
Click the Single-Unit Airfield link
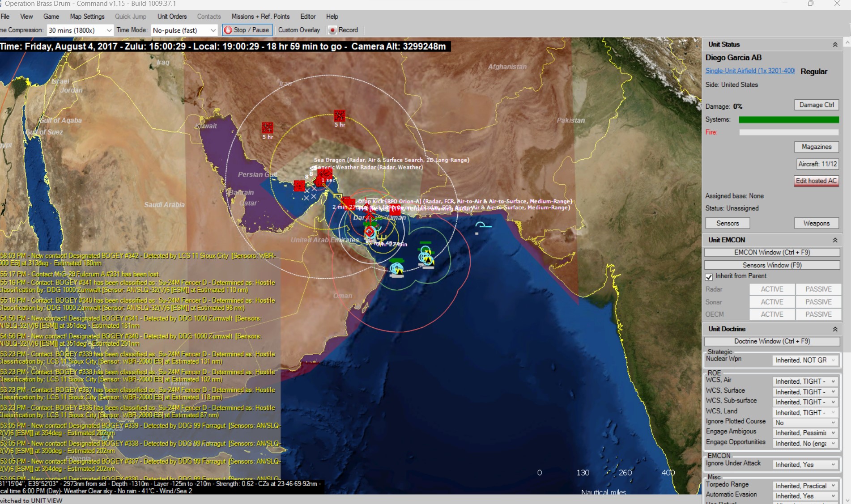[x=750, y=71]
